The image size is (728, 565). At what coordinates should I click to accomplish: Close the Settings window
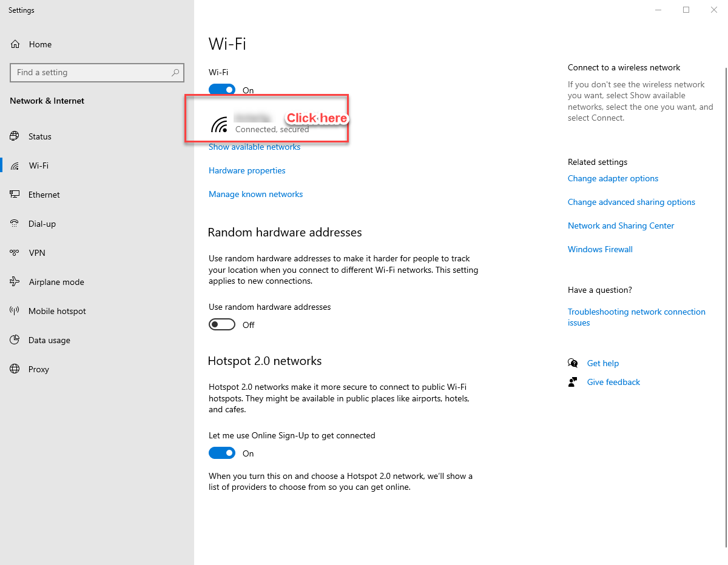coord(714,10)
